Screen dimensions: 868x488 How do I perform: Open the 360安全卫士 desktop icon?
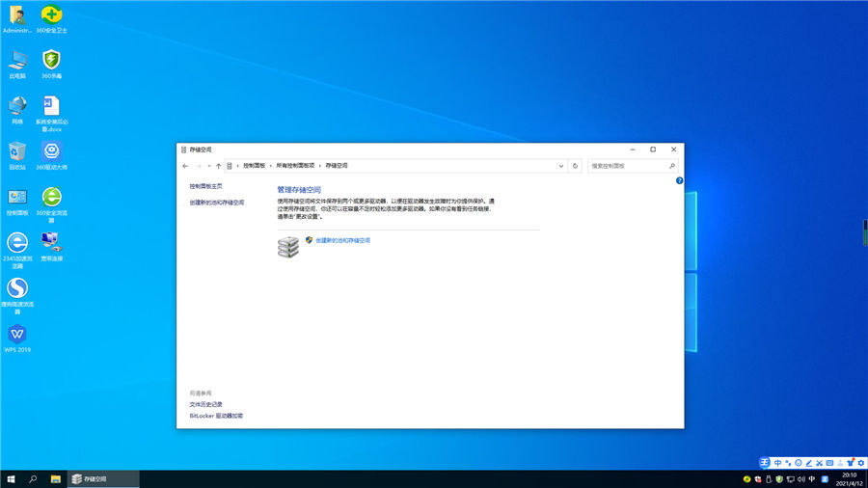(51, 16)
